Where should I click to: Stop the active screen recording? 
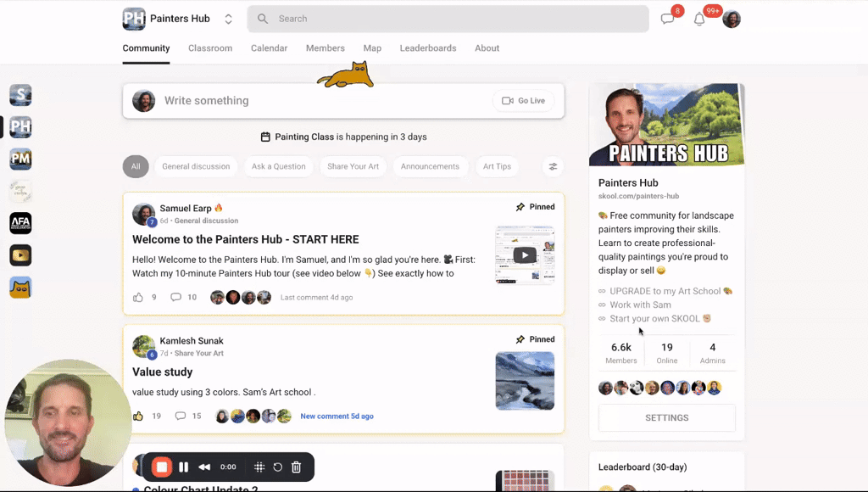pos(162,467)
